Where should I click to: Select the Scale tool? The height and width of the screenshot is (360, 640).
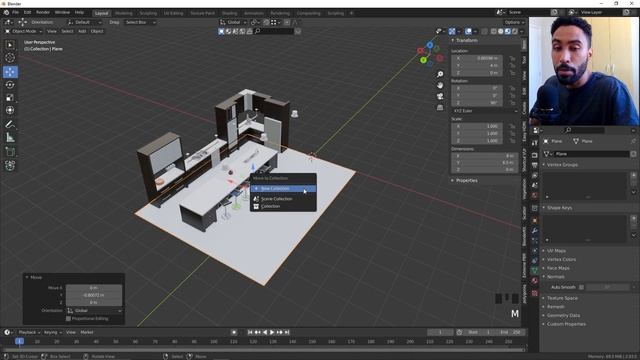coord(10,97)
